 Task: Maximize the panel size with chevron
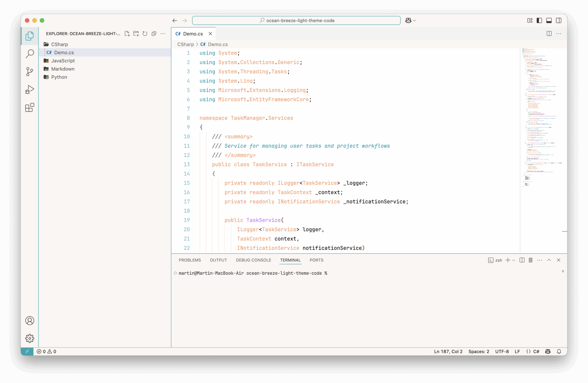[x=549, y=260]
